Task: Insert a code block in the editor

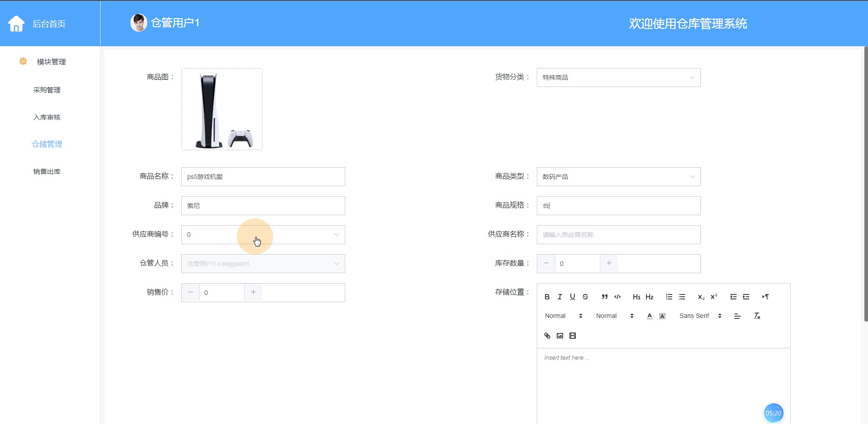Action: [617, 297]
